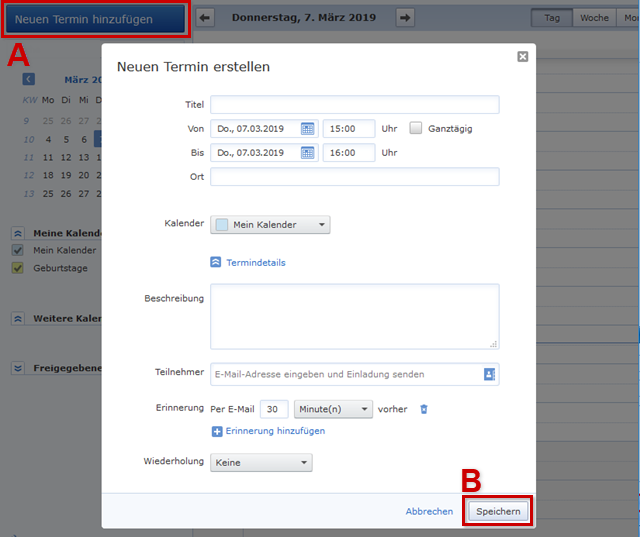Screen dimensions: 640x537
Task: Delete the reminder with trash icon
Action: [424, 409]
